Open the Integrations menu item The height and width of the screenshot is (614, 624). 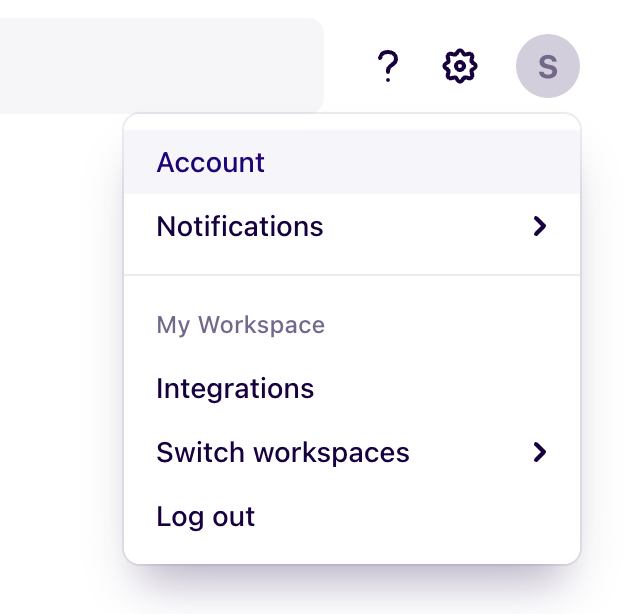(x=352, y=388)
